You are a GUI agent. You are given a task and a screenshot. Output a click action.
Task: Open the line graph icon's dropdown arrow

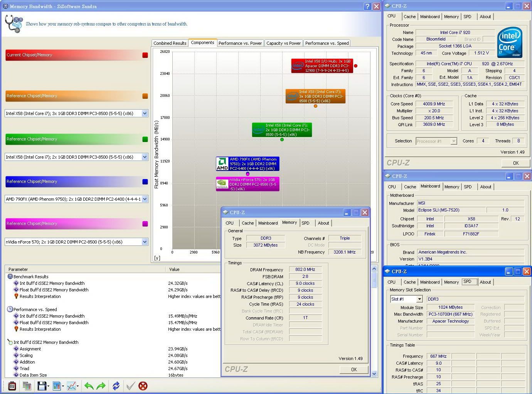(78, 386)
